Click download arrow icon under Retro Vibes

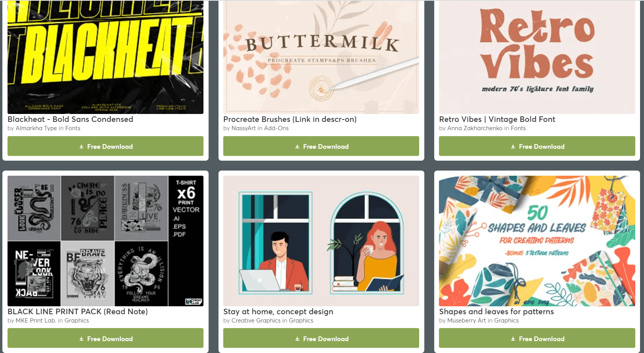[513, 146]
